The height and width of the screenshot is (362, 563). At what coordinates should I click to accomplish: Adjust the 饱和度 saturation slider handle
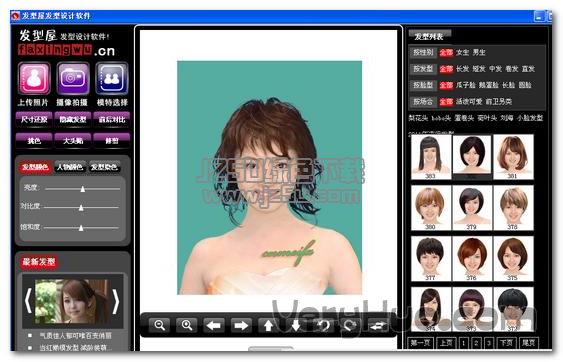81,228
